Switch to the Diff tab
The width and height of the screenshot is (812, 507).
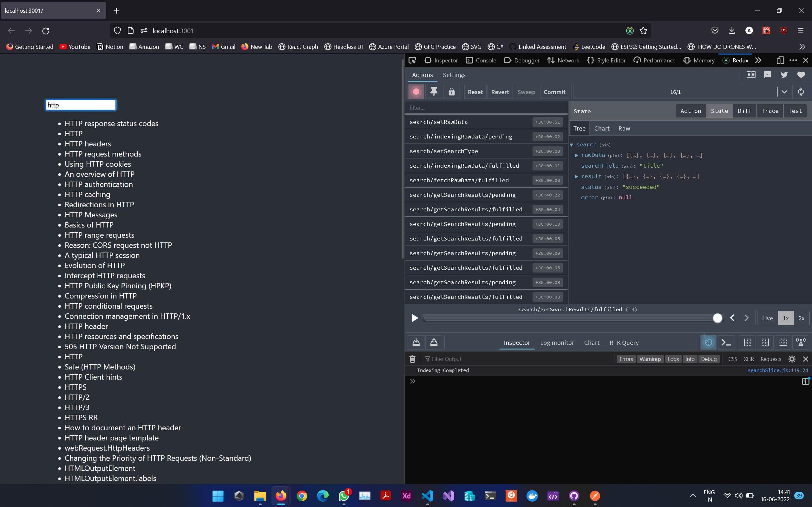(744, 111)
